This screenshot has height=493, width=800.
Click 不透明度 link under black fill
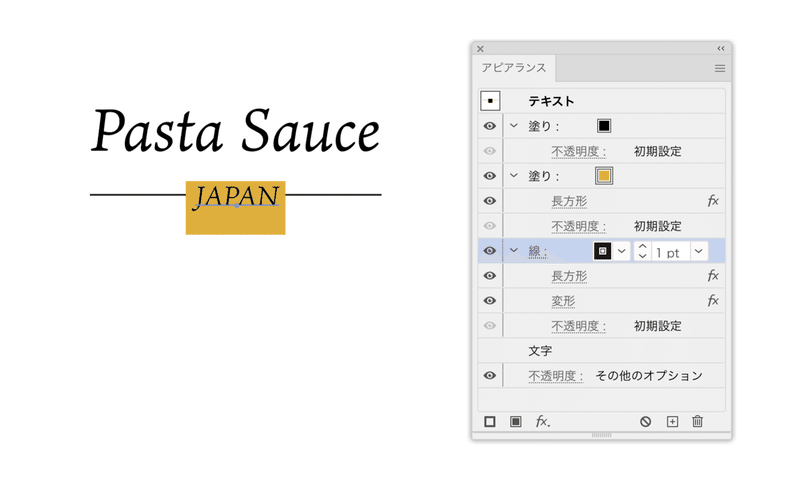[x=578, y=152]
